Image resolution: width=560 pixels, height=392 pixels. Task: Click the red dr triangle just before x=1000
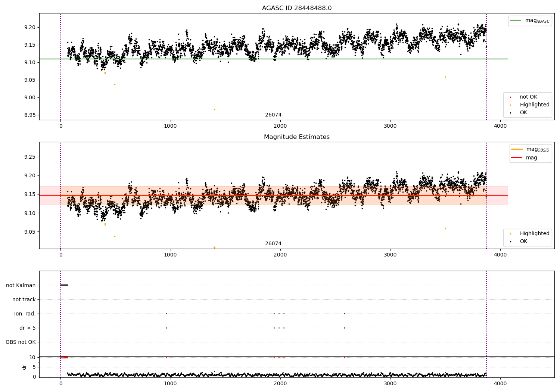[166, 357]
